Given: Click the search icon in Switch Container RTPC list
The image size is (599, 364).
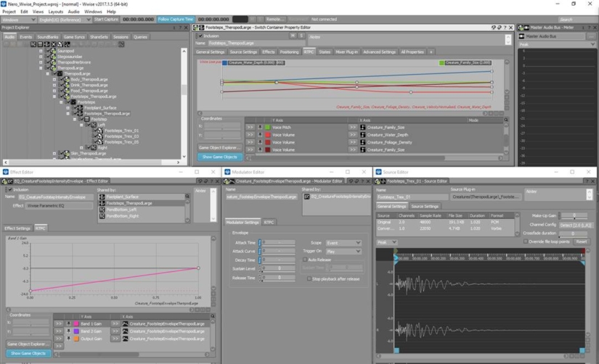Looking at the screenshot, I should coord(506,120).
